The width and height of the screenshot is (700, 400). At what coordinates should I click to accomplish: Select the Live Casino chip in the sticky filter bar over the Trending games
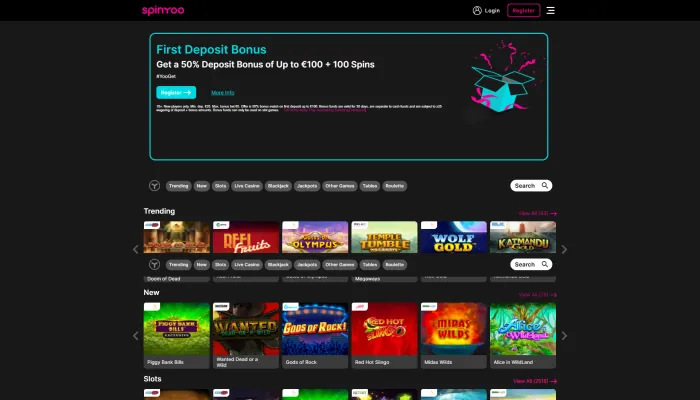point(247,265)
